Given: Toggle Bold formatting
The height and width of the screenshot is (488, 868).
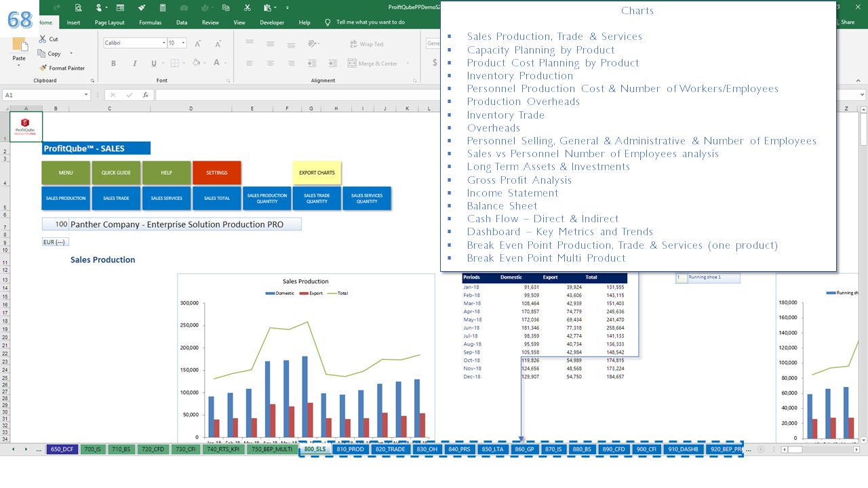Looking at the screenshot, I should coord(113,63).
